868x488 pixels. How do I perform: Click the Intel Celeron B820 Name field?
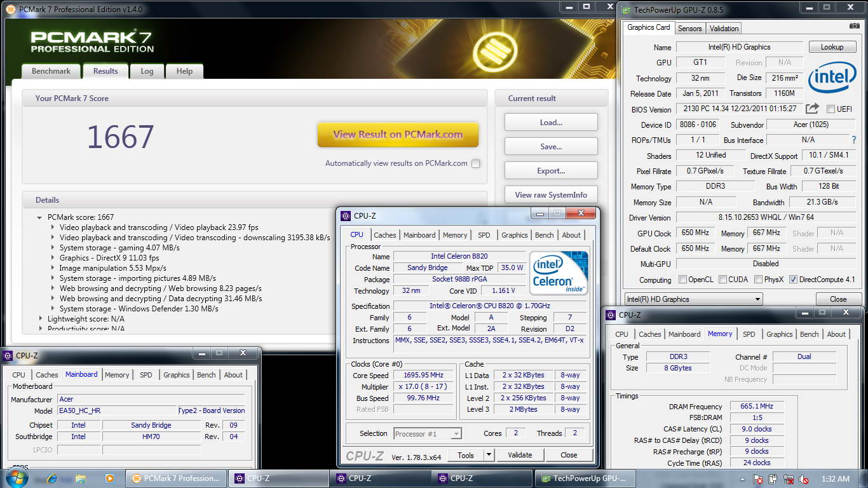point(460,257)
